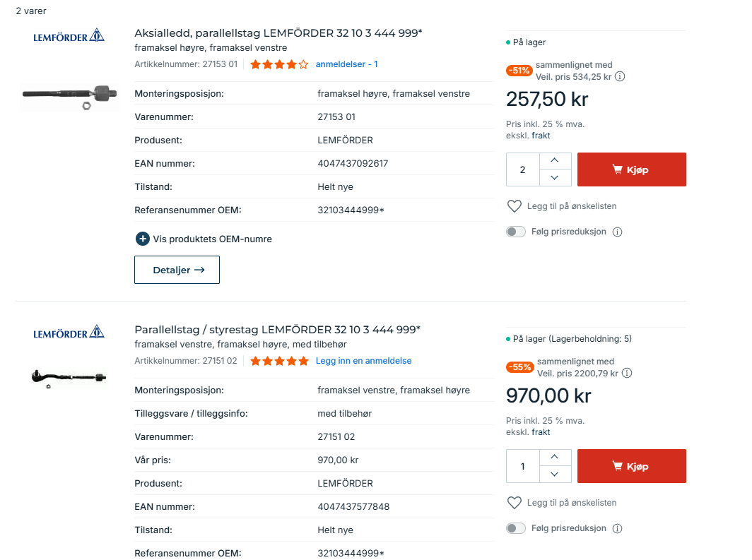Click Legg inn en anmeldelse link

pyautogui.click(x=363, y=361)
